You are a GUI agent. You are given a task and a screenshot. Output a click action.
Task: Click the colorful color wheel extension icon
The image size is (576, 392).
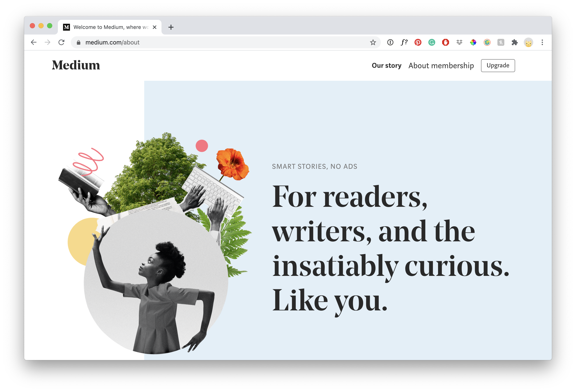(x=473, y=42)
